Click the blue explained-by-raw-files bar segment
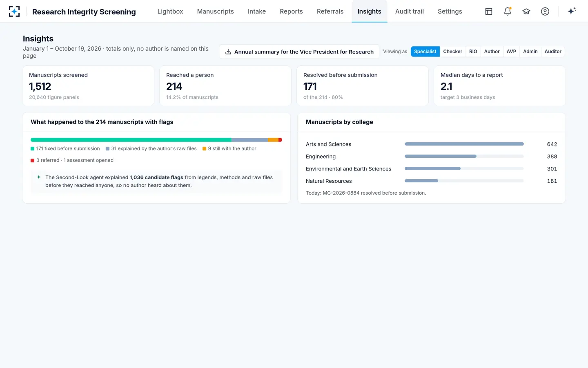588x368 pixels. 249,140
